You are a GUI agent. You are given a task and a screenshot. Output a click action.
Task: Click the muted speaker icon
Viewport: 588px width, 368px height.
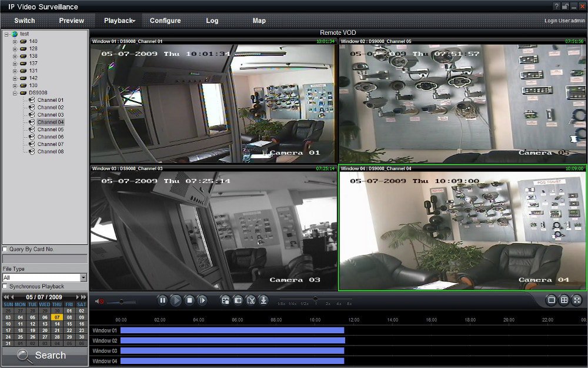click(x=100, y=301)
